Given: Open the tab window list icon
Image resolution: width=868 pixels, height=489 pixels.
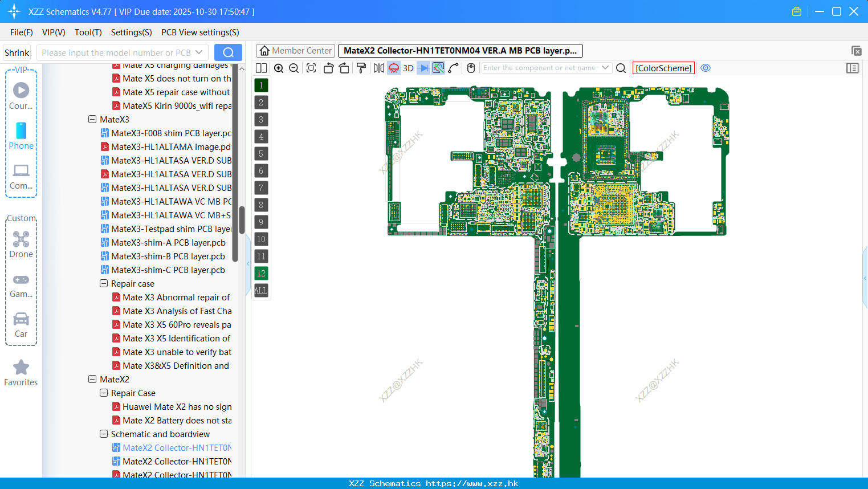Looking at the screenshot, I should (856, 51).
